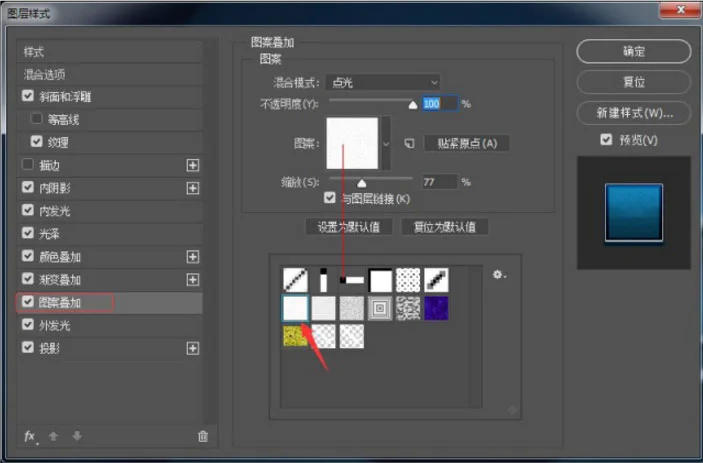The width and height of the screenshot is (703, 463).
Task: Delete the effect with the trash icon
Action: coord(203,436)
